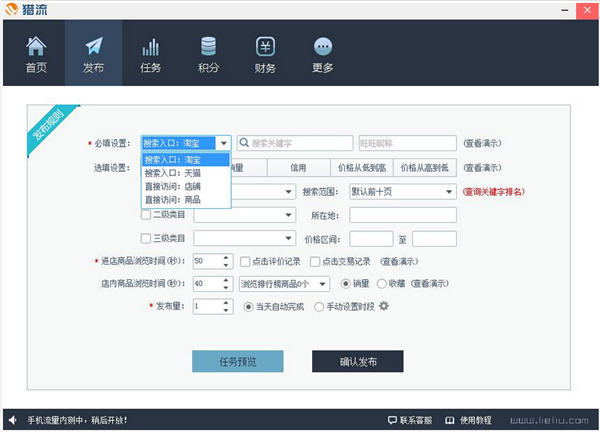Select 搜索入口：天猫 in dropdown list
The height and width of the screenshot is (432, 600).
pyautogui.click(x=186, y=173)
